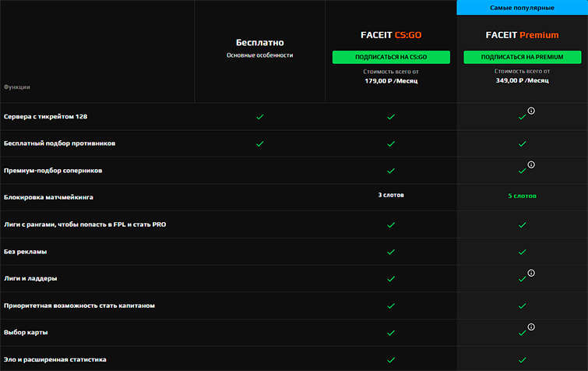Image resolution: width=588 pixels, height=371 pixels.
Task: Click the Premium checkmark for 'Сервера с тикрейтом 128'
Action: [x=523, y=117]
